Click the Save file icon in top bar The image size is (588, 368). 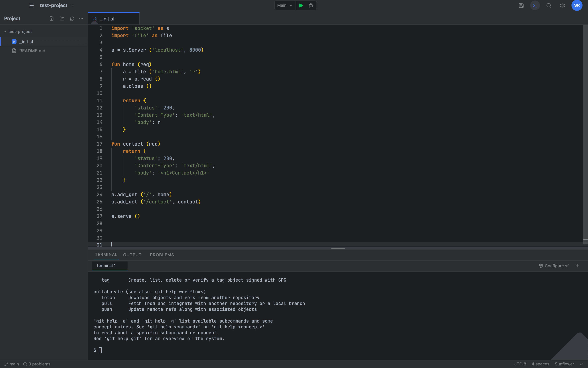coord(521,5)
